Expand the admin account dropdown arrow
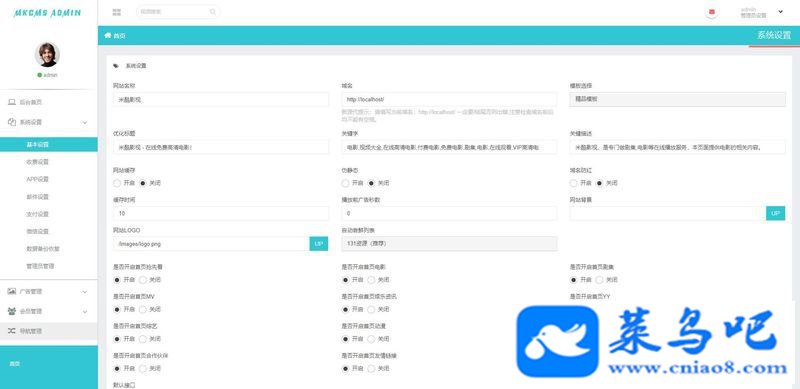 point(780,12)
